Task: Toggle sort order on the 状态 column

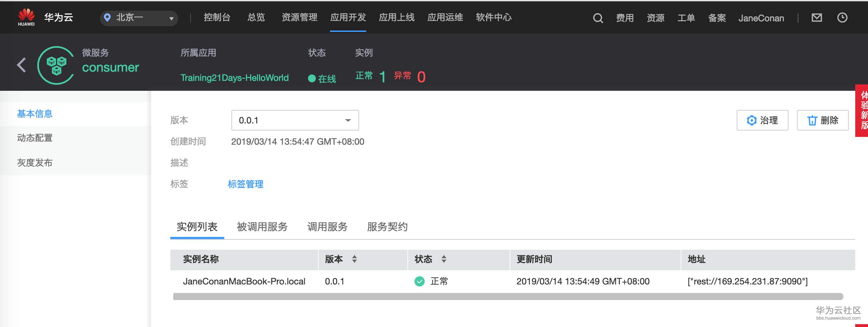Action: pyautogui.click(x=444, y=260)
